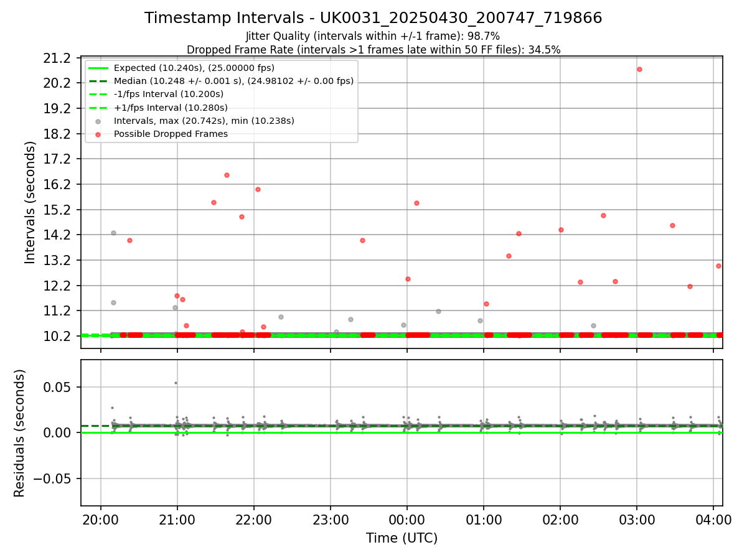Screen dimensions: 747x560
Task: Click the dark green dashed sample in the 'Median' legend row
Action: point(98,81)
